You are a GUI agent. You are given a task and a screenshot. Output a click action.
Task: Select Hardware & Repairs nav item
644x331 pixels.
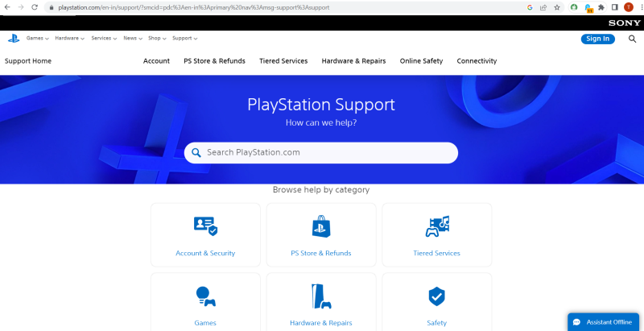pyautogui.click(x=353, y=61)
